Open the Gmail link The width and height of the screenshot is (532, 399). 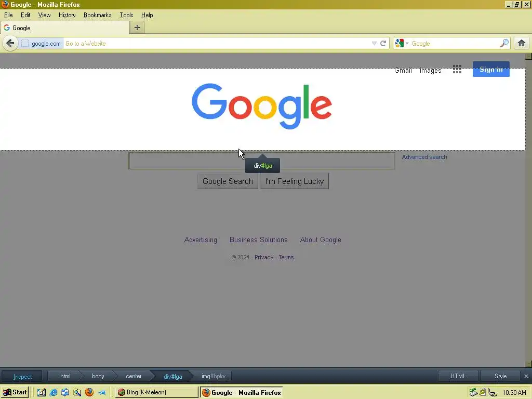click(x=403, y=70)
